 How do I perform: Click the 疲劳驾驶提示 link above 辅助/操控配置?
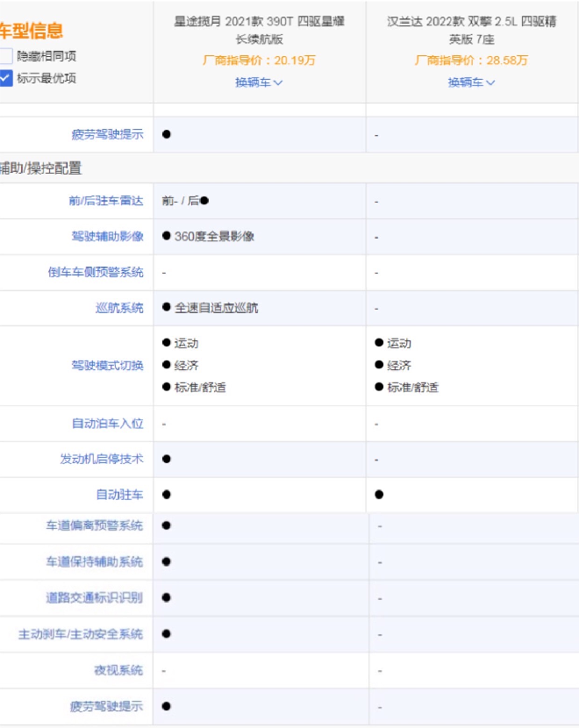pos(107,134)
